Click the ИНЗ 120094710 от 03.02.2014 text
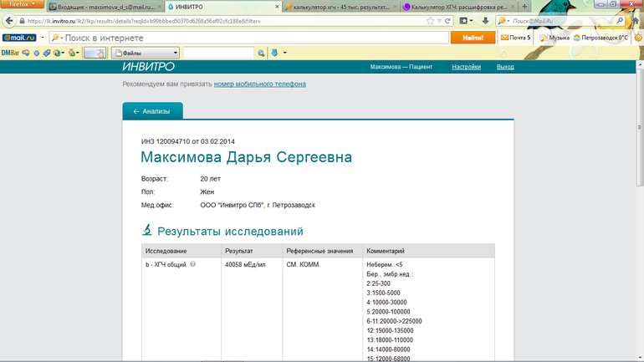The width and height of the screenshot is (644, 362). pyautogui.click(x=188, y=141)
